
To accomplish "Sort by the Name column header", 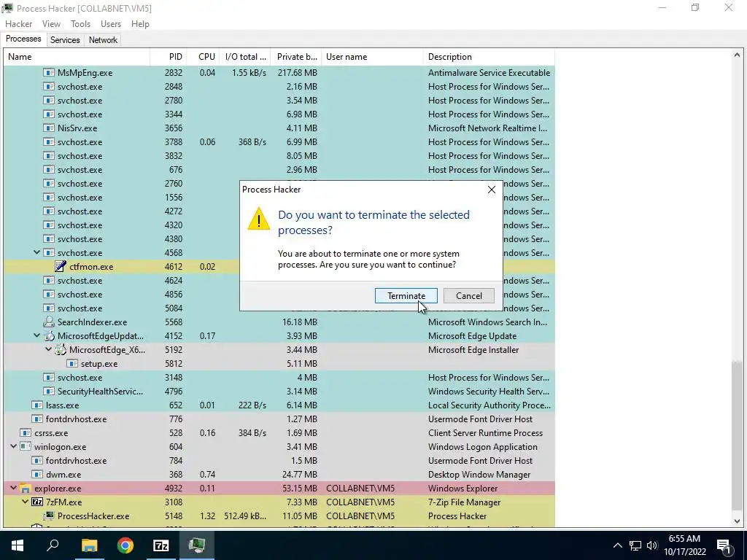I will coord(77,57).
